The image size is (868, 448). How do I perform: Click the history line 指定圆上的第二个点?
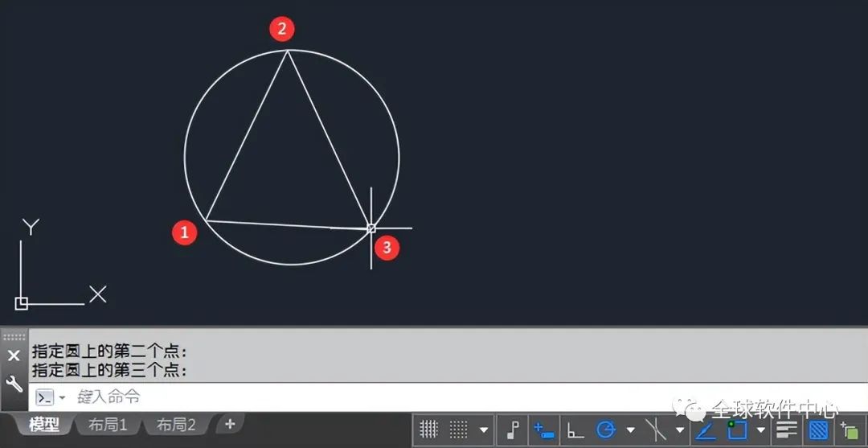pyautogui.click(x=109, y=351)
